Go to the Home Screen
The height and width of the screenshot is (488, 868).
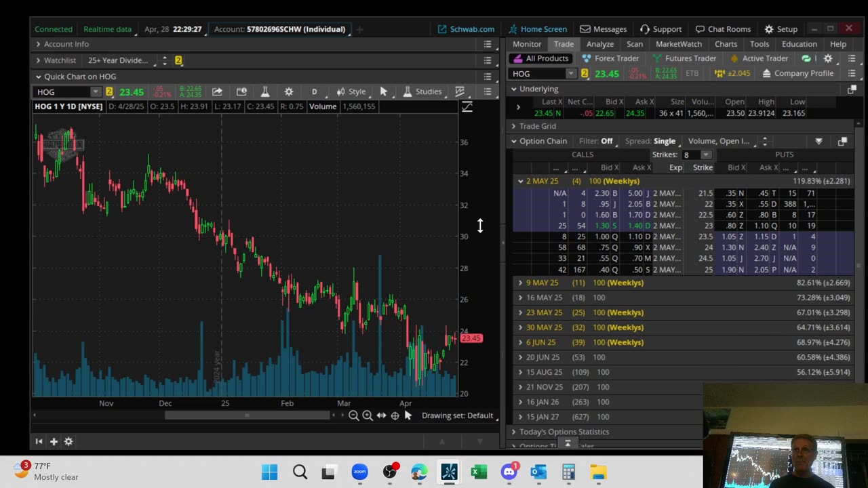tap(538, 29)
